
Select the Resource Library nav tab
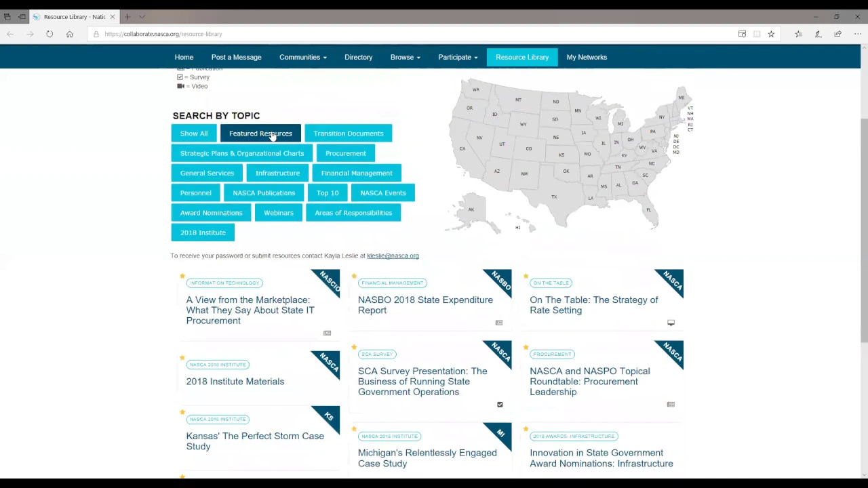click(x=522, y=57)
